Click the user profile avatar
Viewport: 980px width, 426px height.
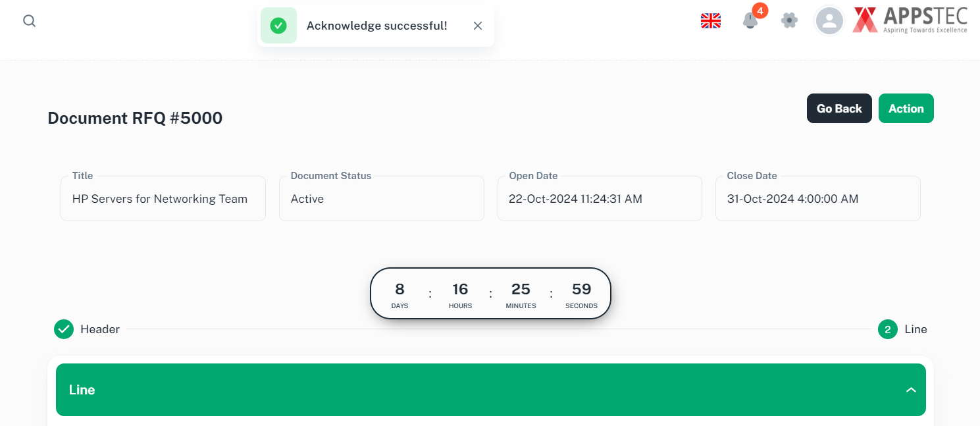click(x=829, y=21)
